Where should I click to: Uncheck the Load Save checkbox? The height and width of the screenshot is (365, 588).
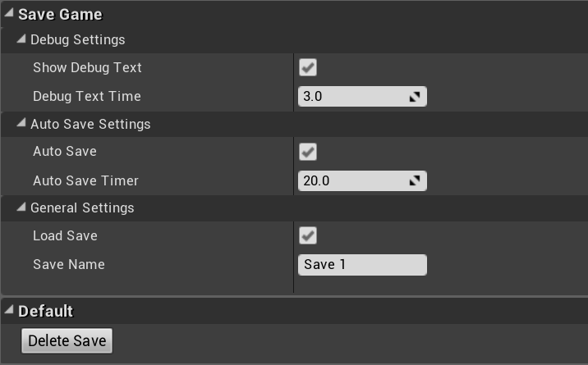point(308,236)
